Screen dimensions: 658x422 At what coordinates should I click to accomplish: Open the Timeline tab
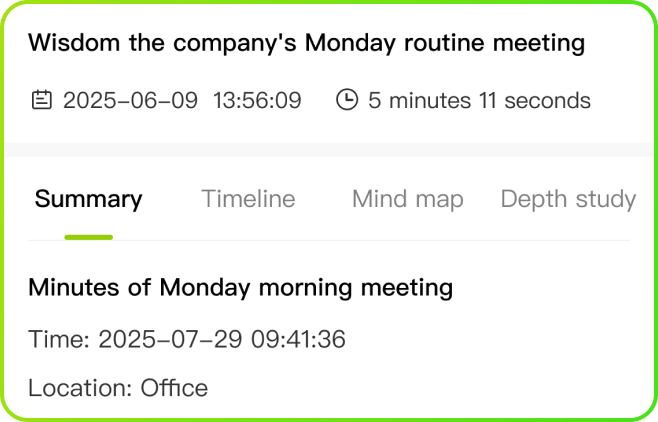pyautogui.click(x=248, y=199)
